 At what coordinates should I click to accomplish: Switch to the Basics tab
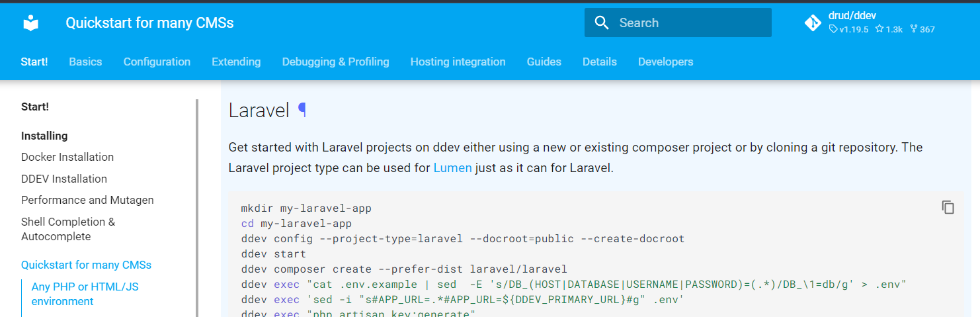coord(85,62)
